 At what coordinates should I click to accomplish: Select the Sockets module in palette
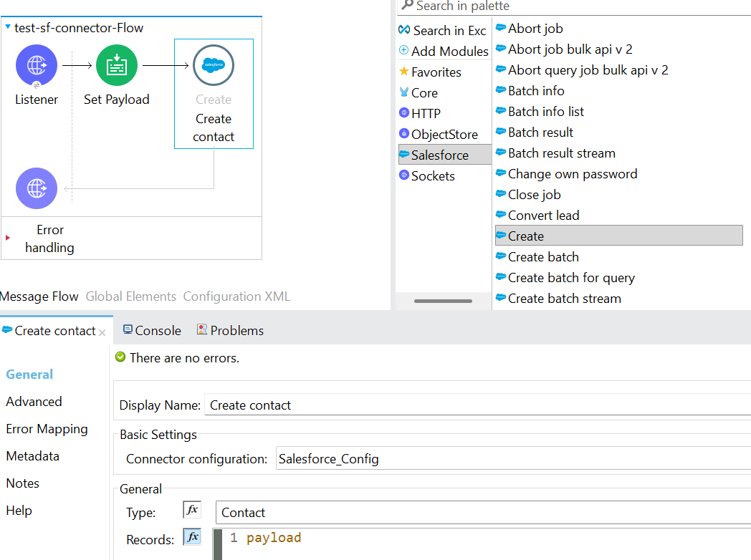click(x=427, y=176)
